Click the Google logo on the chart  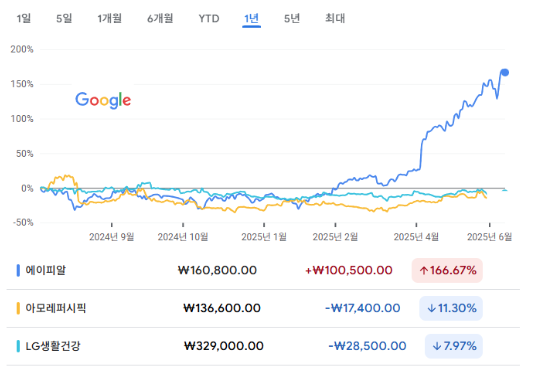[x=103, y=100]
